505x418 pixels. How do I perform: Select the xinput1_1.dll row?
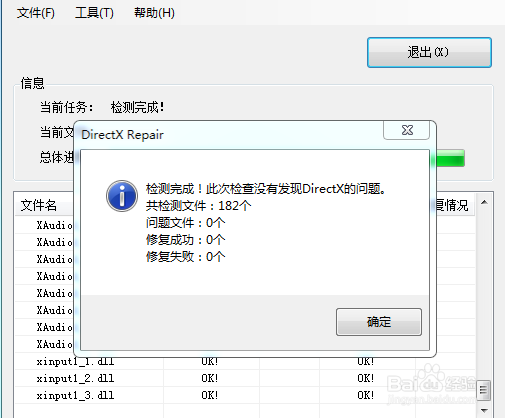tap(245, 361)
